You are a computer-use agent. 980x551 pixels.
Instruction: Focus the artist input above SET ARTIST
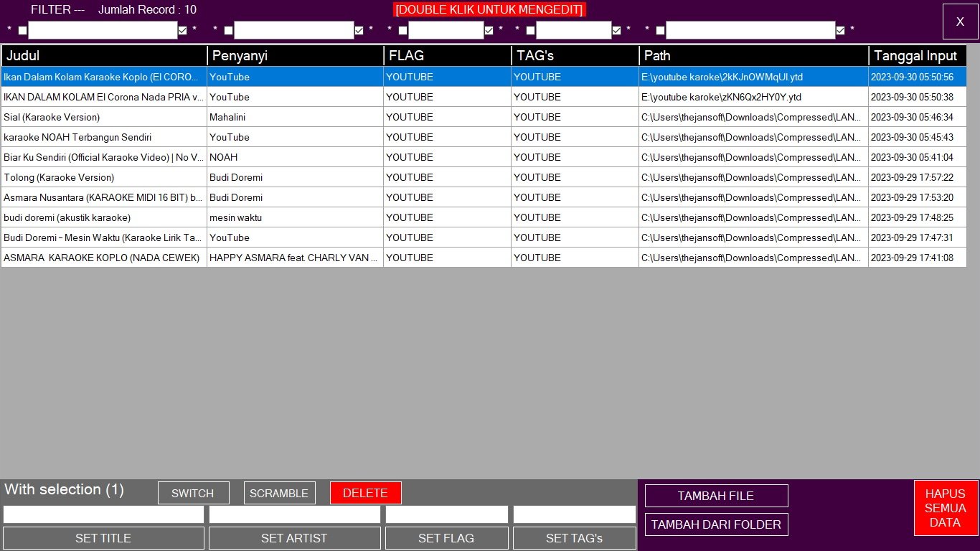pos(294,514)
